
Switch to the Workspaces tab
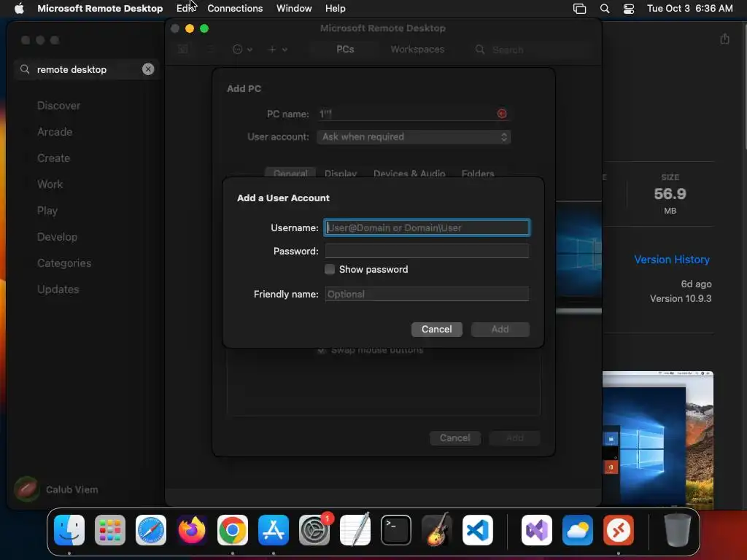[x=417, y=50]
